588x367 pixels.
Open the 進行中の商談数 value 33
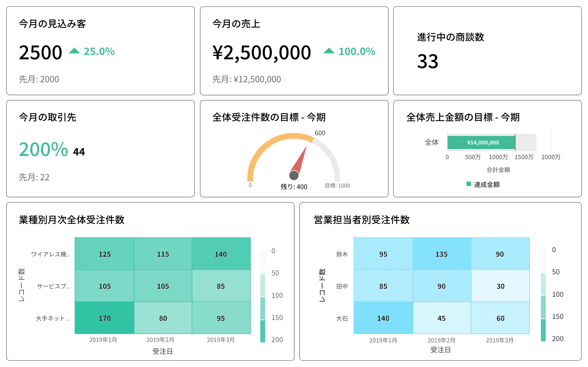(428, 61)
